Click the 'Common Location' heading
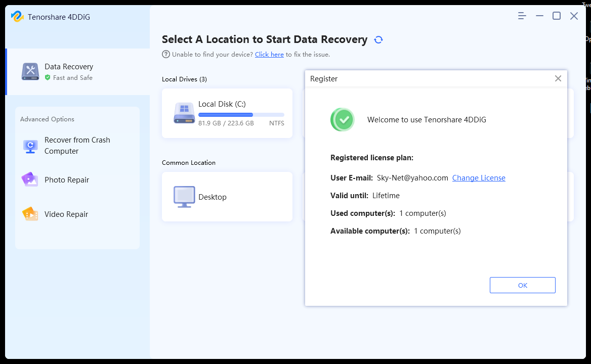The width and height of the screenshot is (591, 364). [189, 163]
